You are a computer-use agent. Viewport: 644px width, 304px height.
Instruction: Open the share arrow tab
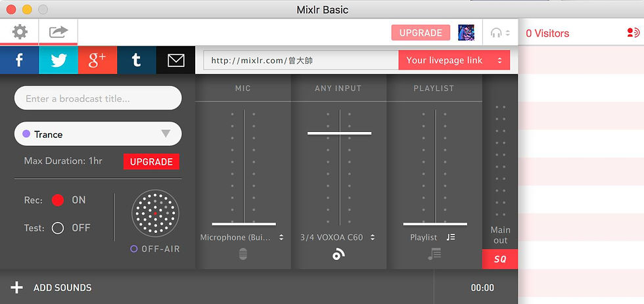[58, 32]
